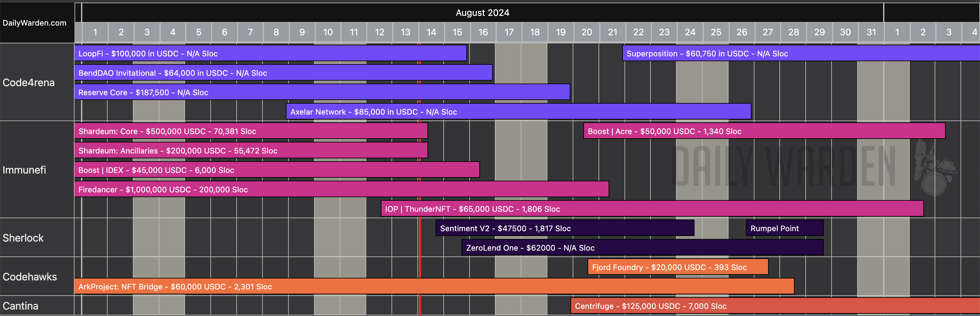Open the Boost | Acre bar

764,131
